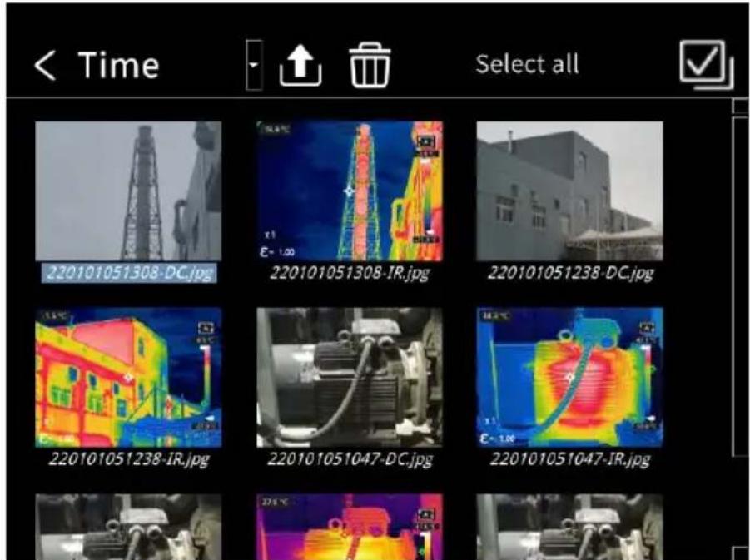Delete selected images with trash icon
This screenshot has width=750, height=560.
(370, 65)
